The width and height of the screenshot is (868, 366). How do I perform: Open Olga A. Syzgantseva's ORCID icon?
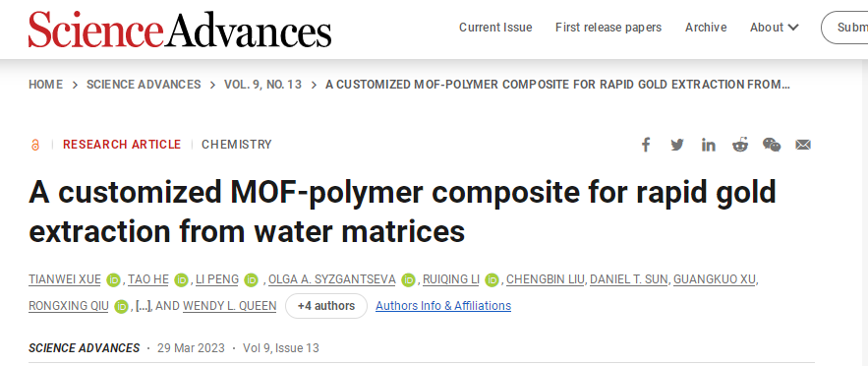409,280
